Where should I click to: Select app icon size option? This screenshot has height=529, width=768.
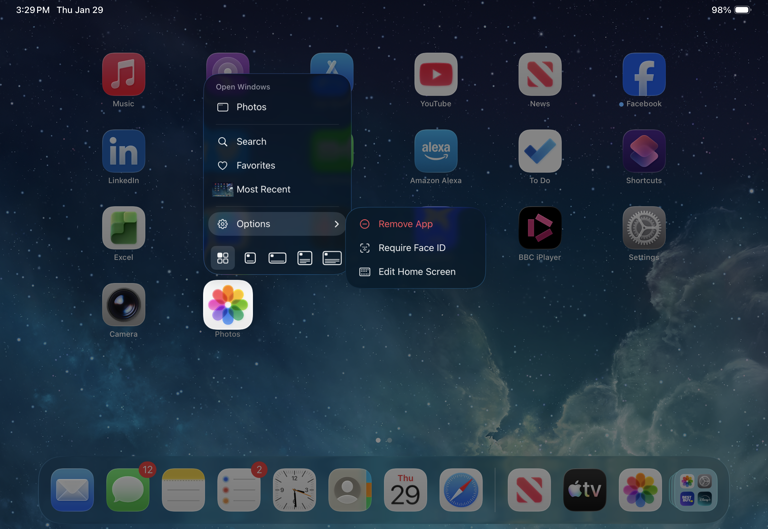[x=223, y=258]
